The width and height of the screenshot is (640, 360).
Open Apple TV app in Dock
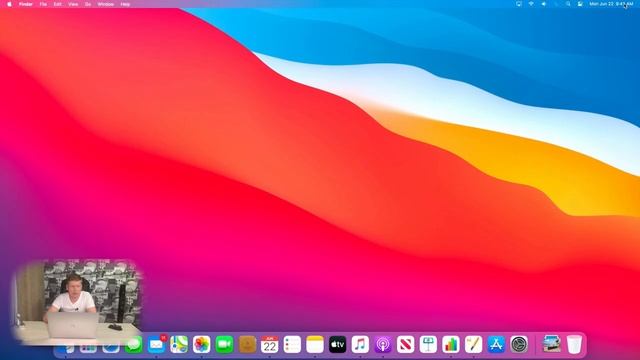(x=338, y=344)
